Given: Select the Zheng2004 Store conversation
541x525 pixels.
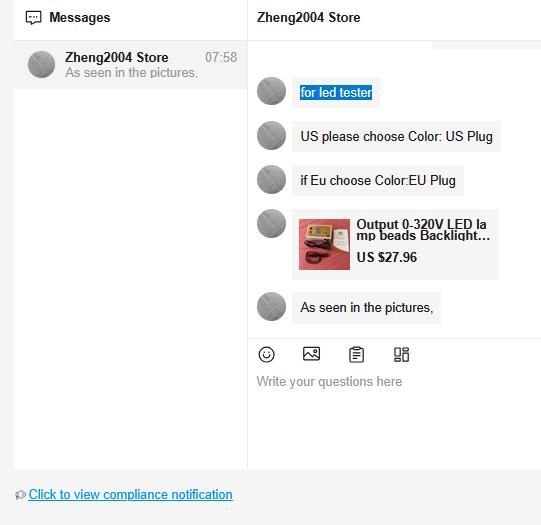Looking at the screenshot, I should [131, 65].
